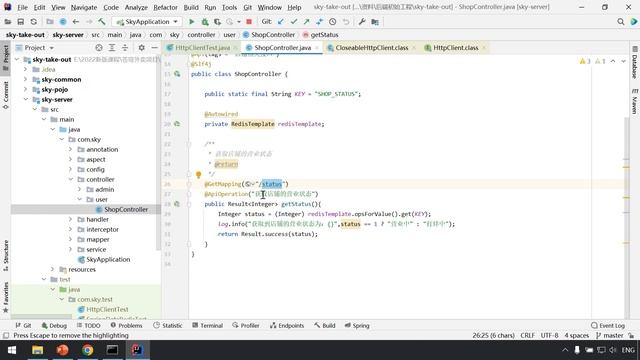This screenshot has width=640, height=360.
Task: Navigate back with the left arrow
Action: click(x=76, y=22)
